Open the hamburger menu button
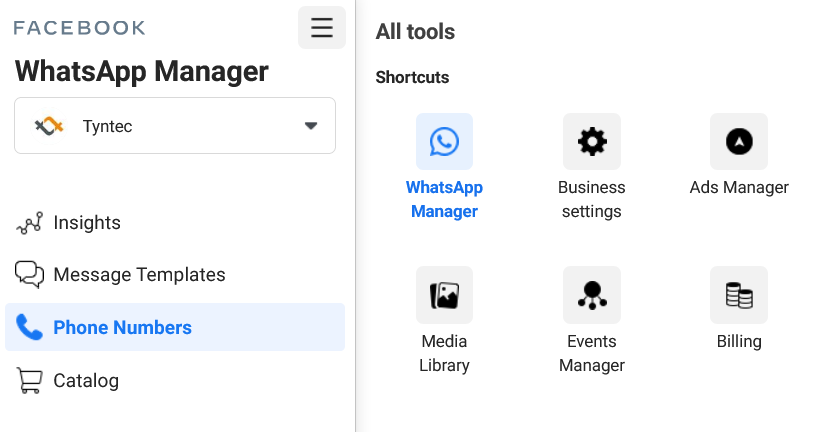 322,27
